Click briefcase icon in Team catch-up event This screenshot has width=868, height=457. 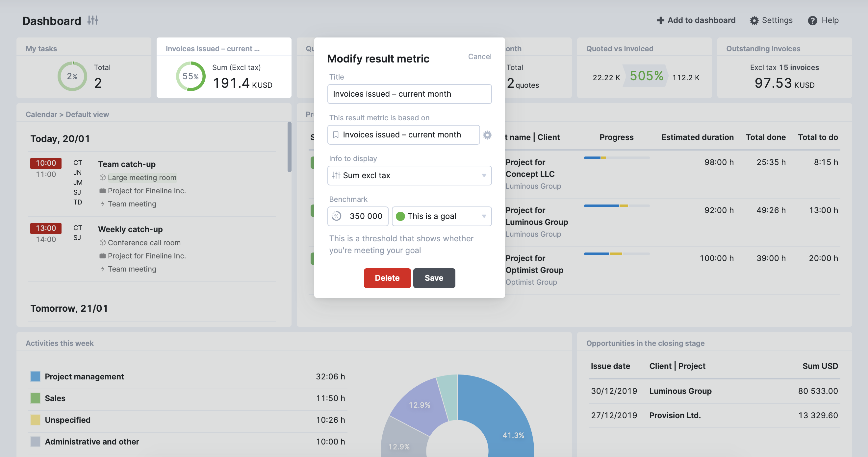(x=102, y=191)
